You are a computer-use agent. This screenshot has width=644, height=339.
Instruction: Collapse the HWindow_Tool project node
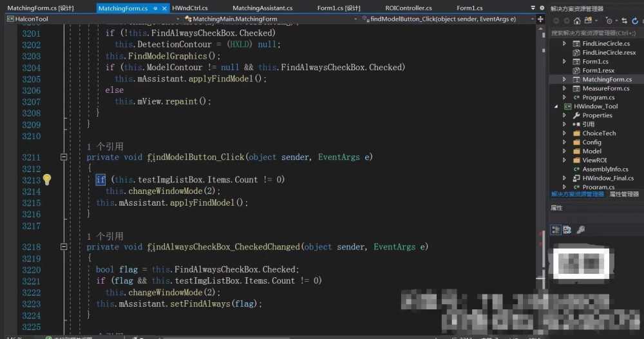tap(556, 106)
